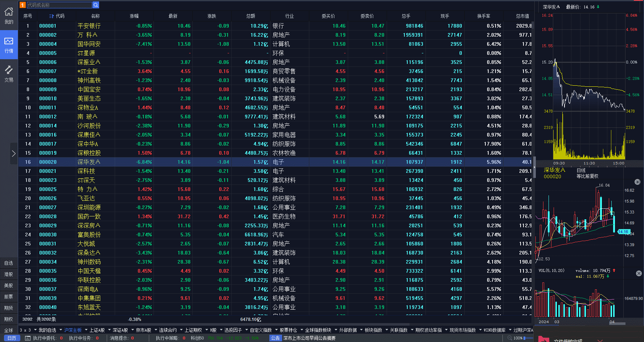This screenshot has height=342, width=644.
Task: Select the 自选 sidebar tab
Action: (x=9, y=263)
